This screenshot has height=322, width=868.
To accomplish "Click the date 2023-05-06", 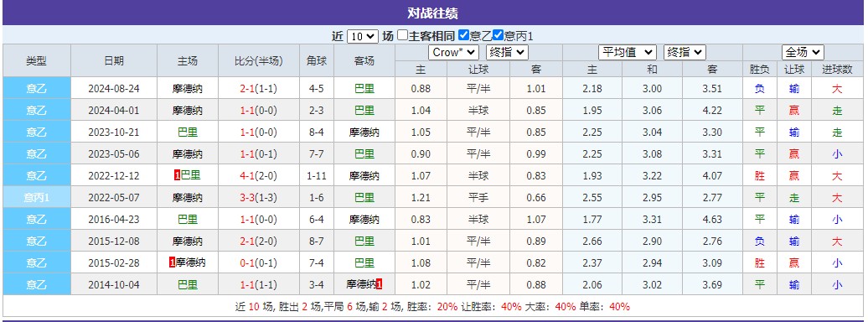I will (113, 154).
